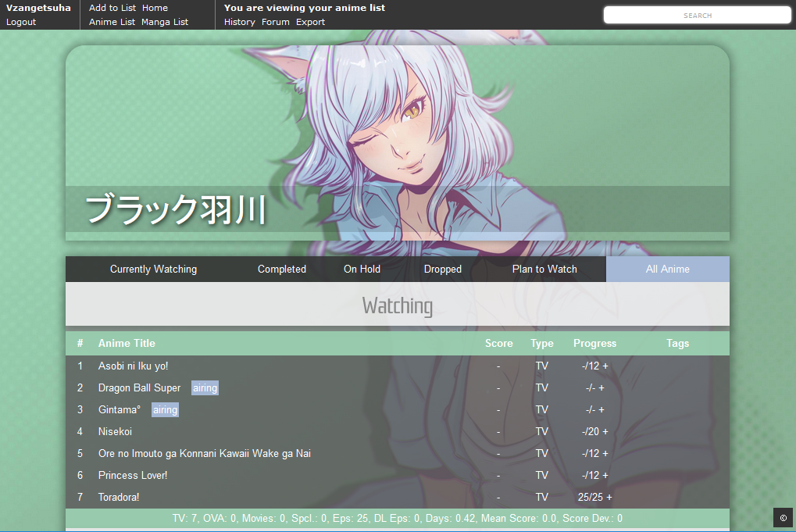Open the Export link
This screenshot has width=796, height=532.
pos(310,22)
